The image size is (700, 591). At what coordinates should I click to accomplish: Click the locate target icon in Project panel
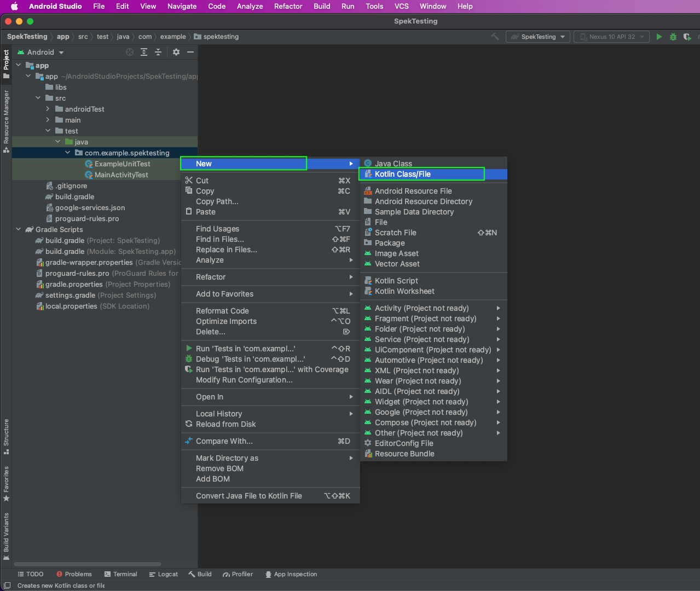point(130,52)
